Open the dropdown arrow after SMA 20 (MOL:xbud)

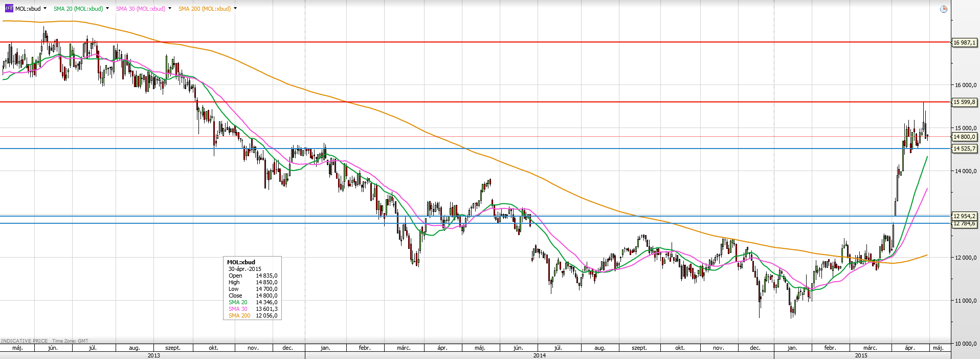(x=107, y=8)
